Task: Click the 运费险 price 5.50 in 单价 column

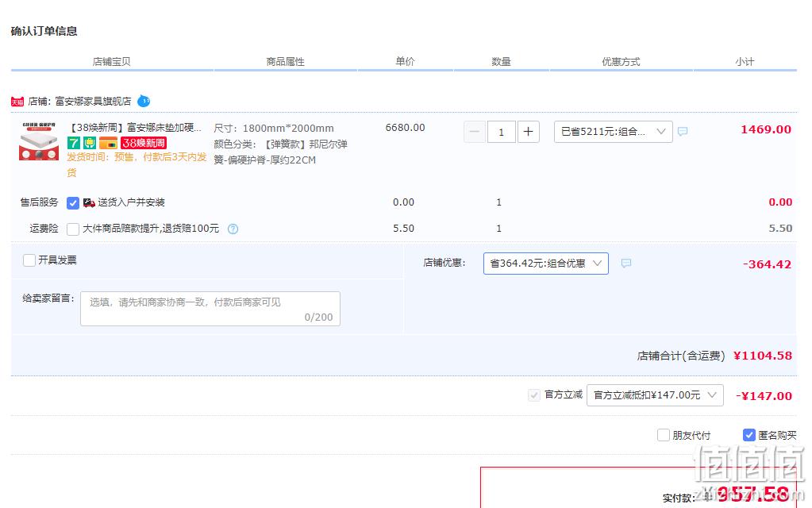Action: pyautogui.click(x=403, y=229)
